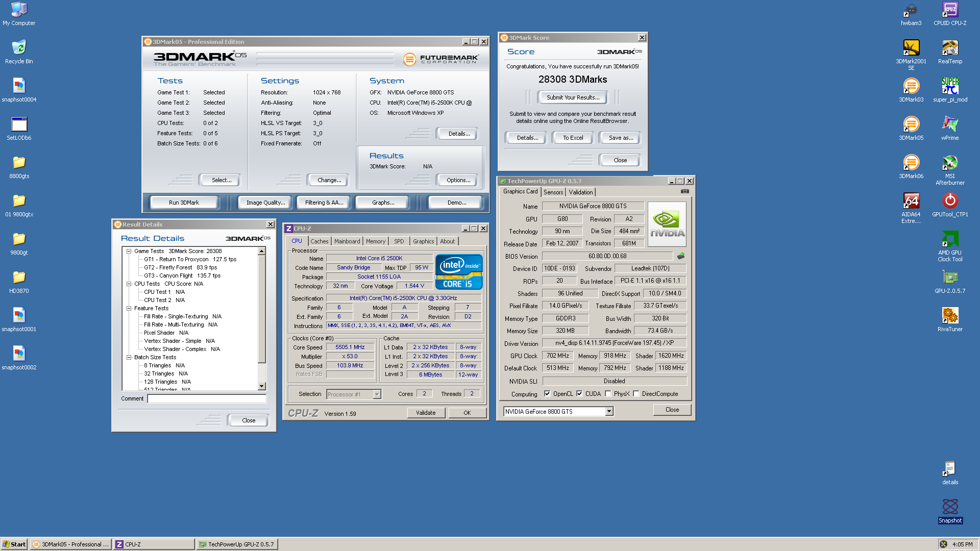The width and height of the screenshot is (980, 551).
Task: Open 3DMark05 desktop shortcut
Action: tap(911, 129)
